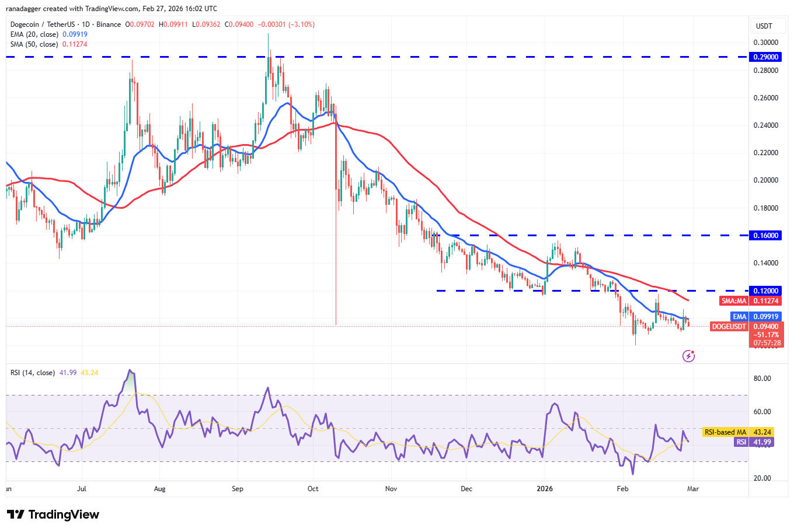The height and width of the screenshot is (532, 794).
Task: Click the TradingView logo in the bottom corner
Action: (51, 515)
